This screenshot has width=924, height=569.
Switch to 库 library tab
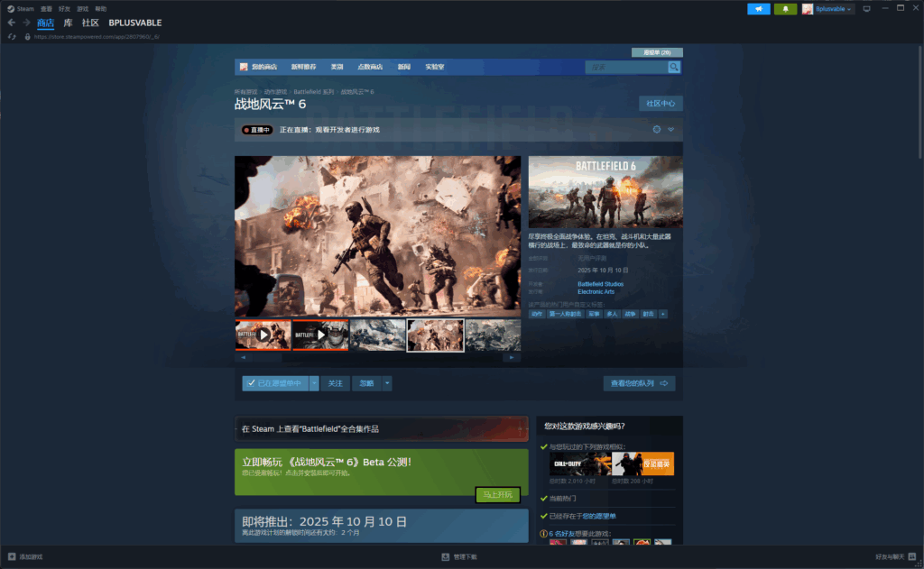[x=68, y=23]
